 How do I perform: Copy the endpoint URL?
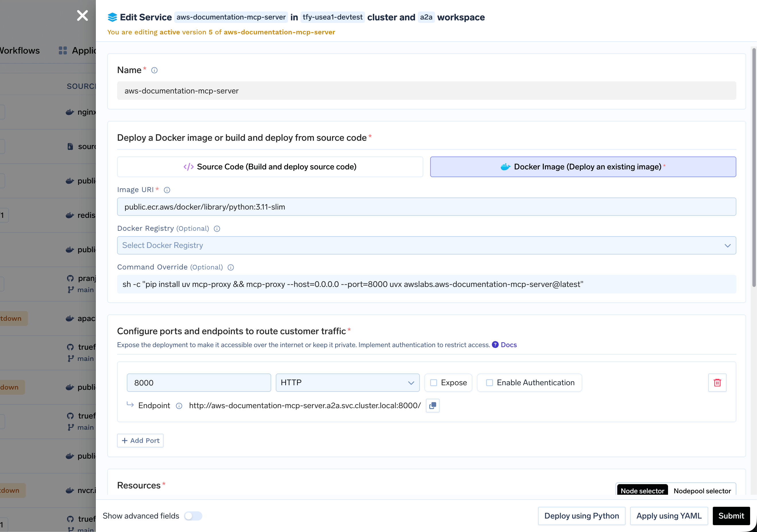(x=432, y=406)
